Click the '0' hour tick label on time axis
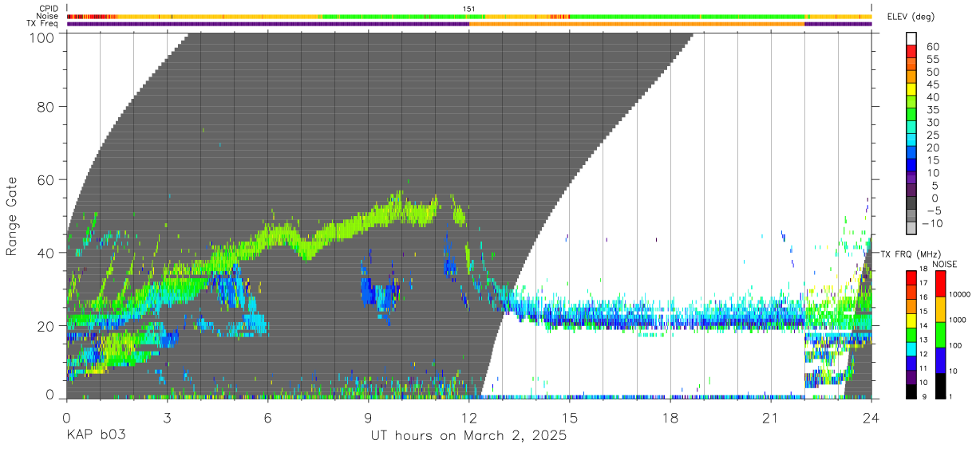 [x=66, y=418]
